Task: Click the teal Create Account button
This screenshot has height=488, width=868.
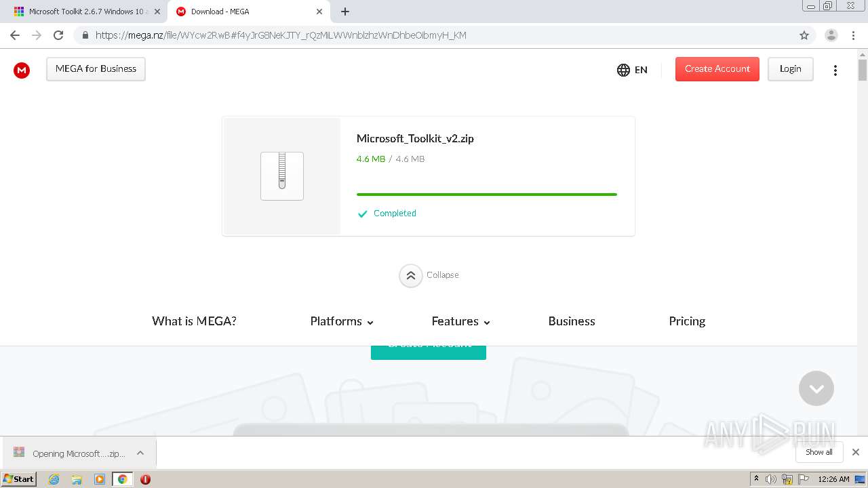Action: [x=429, y=352]
